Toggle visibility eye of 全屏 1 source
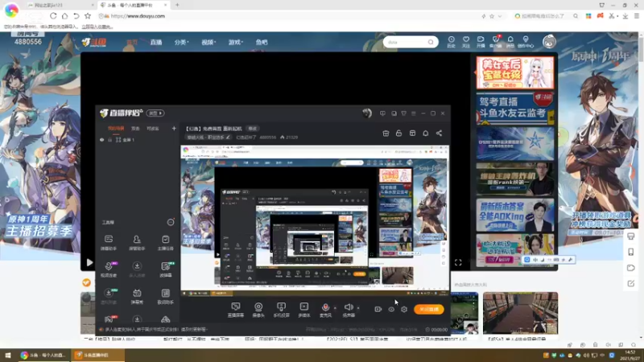Screen dimensions: 644x362 tap(102, 140)
